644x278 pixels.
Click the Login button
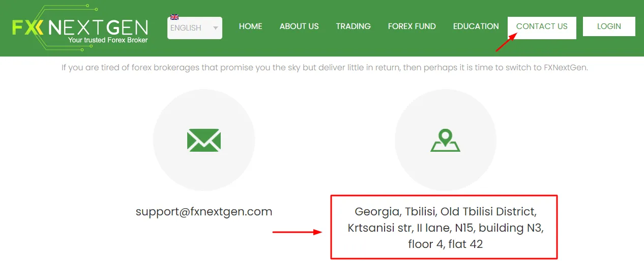[609, 26]
